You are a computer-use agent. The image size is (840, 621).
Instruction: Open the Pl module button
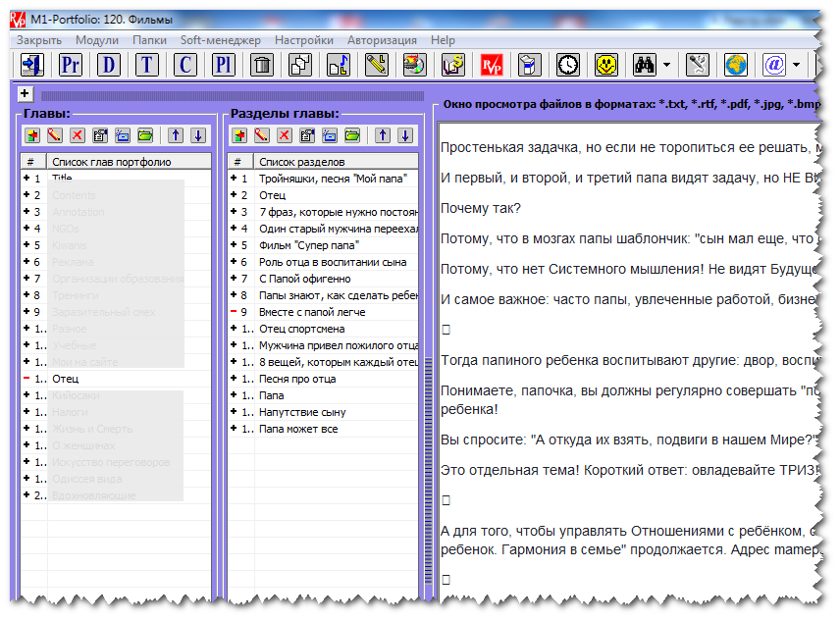tap(224, 66)
